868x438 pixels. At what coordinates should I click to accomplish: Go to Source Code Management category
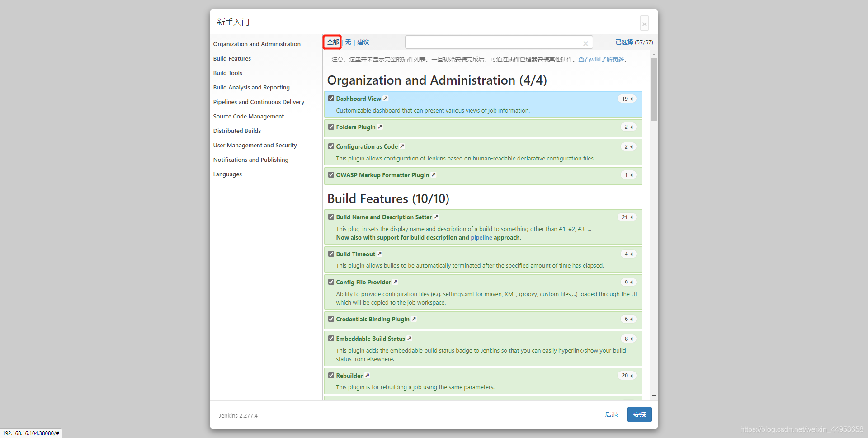(x=249, y=116)
